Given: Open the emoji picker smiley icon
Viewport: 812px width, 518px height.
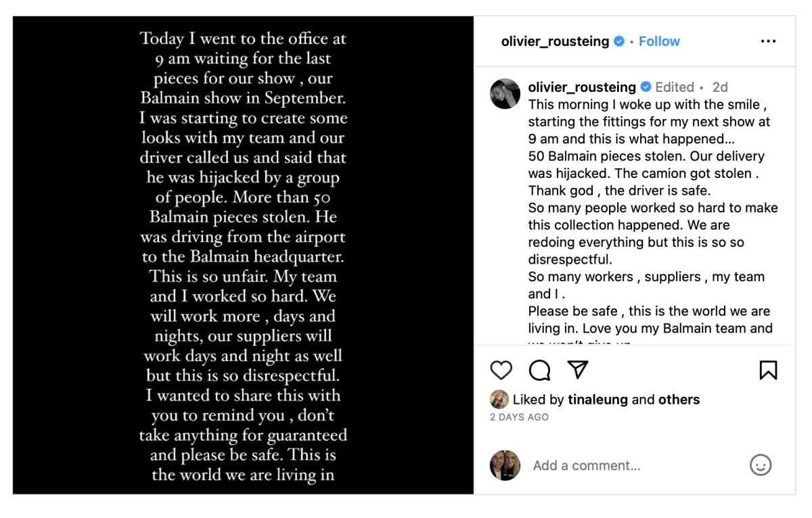Looking at the screenshot, I should [x=761, y=465].
